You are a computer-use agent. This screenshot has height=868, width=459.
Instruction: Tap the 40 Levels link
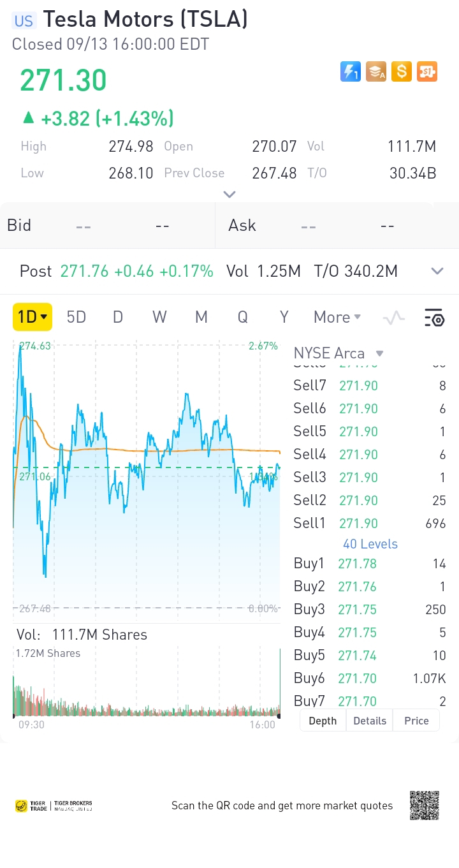click(370, 544)
